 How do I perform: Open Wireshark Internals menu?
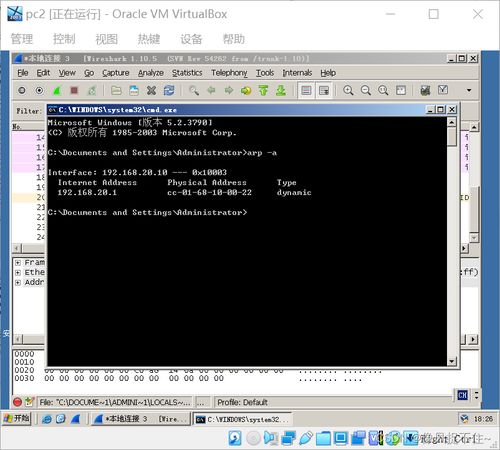click(x=297, y=73)
